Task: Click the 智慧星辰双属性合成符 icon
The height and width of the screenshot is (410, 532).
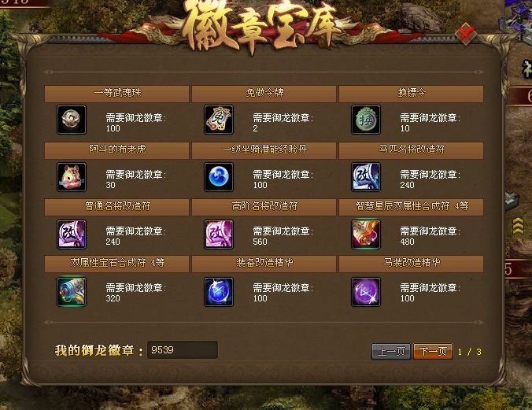Action: pos(366,235)
